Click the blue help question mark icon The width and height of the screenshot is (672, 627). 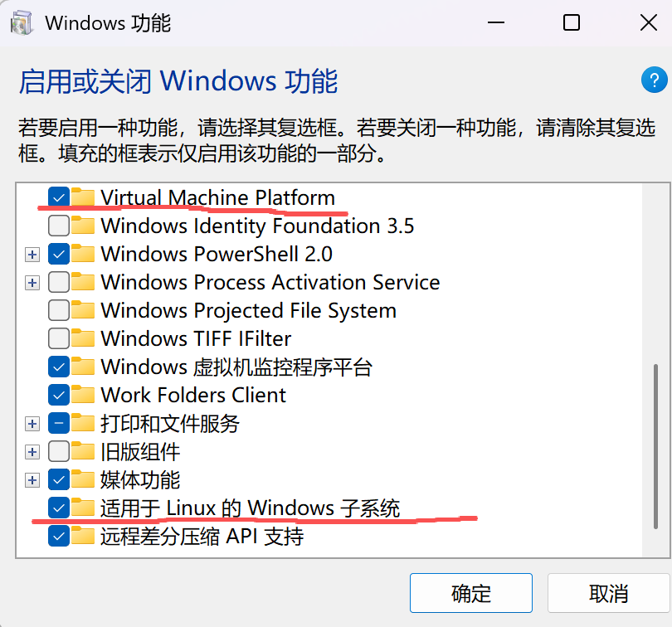(x=654, y=80)
